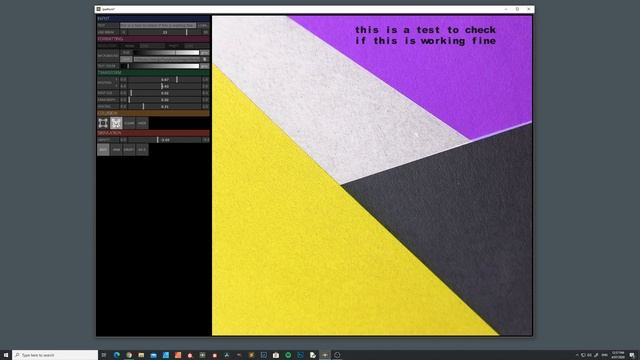Screen dimensions: 640x360
Task: Open File Explorer from the taskbar
Action: click(141, 355)
